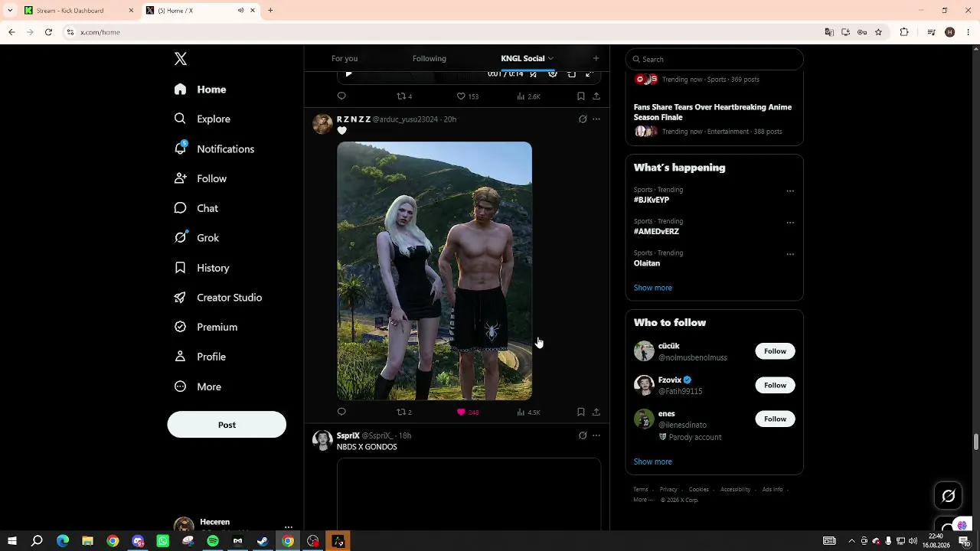The image size is (980, 551).
Task: Follow Fzovix account
Action: pos(775,385)
